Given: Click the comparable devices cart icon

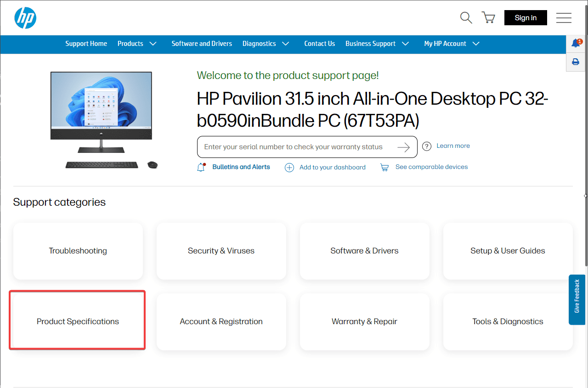Looking at the screenshot, I should click(x=384, y=168).
